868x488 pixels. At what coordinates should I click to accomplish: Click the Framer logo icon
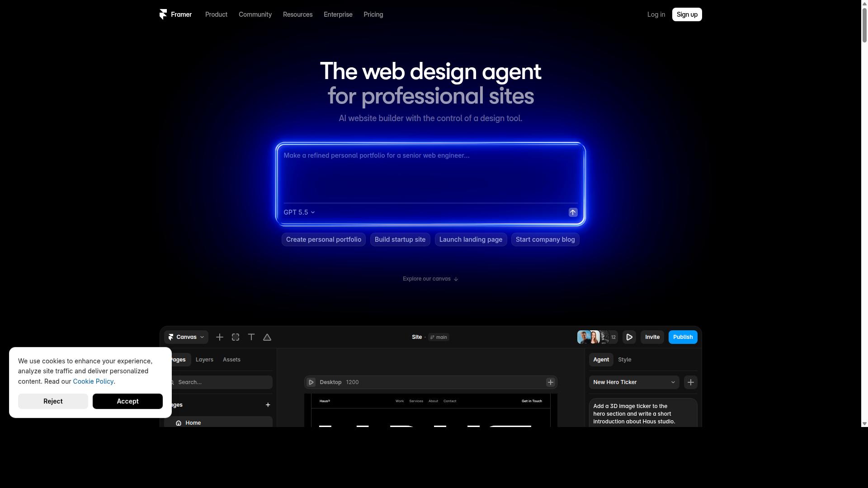[x=163, y=14]
